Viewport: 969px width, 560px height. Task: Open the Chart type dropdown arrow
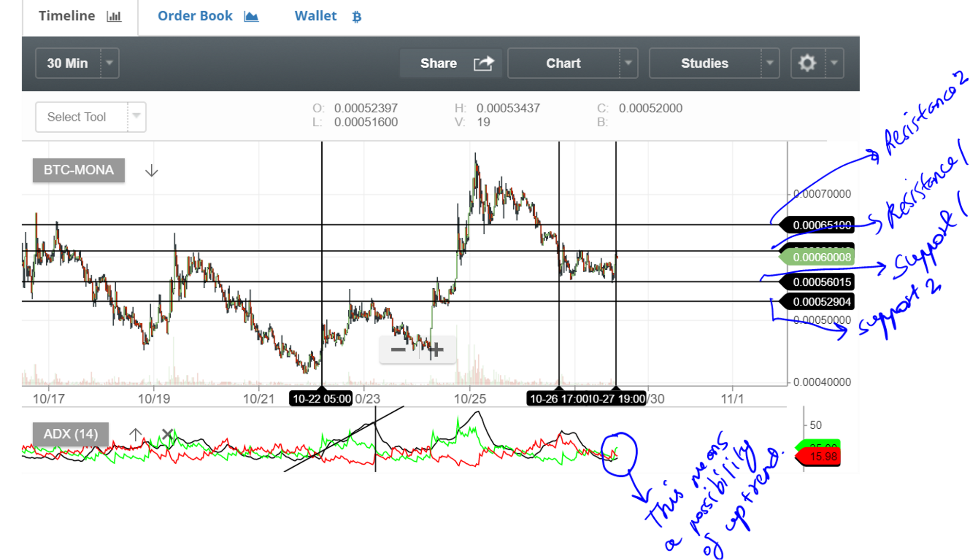[x=628, y=63]
